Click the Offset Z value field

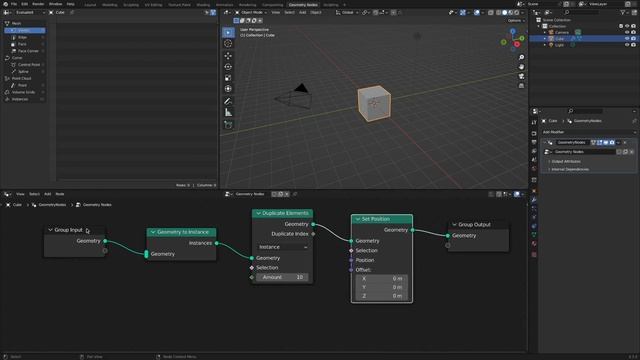(382, 296)
